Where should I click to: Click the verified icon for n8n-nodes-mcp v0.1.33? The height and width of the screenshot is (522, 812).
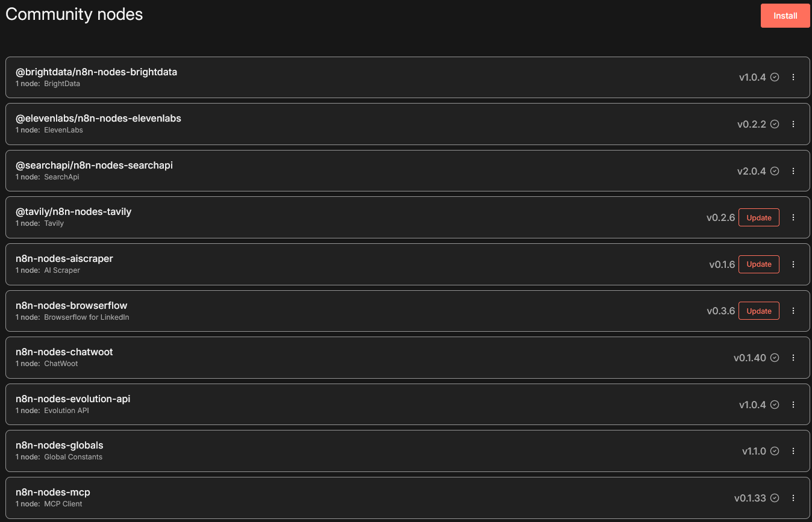(x=775, y=498)
